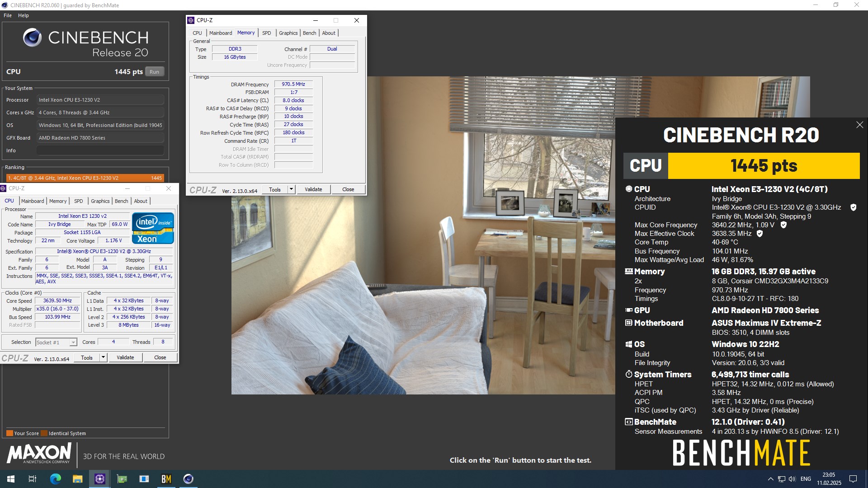
Task: Open the Cinebench File menu
Action: point(8,15)
